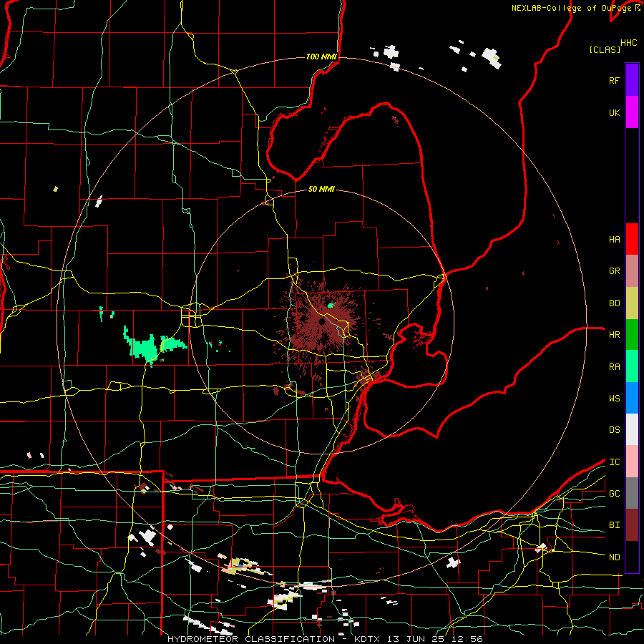The width and height of the screenshot is (644, 644).
Task: Click the 100 NMI range ring label
Action: click(x=321, y=57)
